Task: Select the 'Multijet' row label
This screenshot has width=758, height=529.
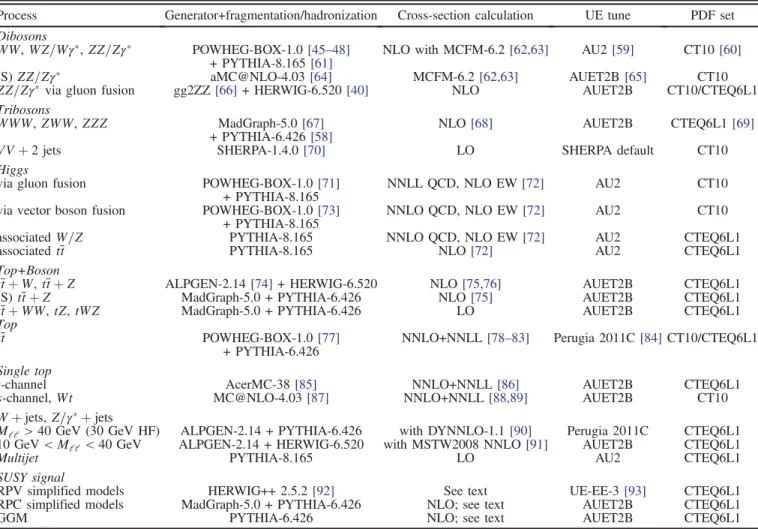Action: click(19, 458)
